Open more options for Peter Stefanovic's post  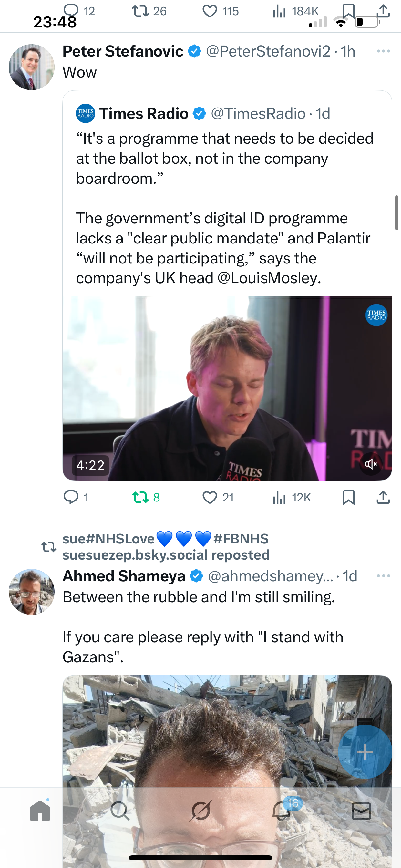[383, 51]
